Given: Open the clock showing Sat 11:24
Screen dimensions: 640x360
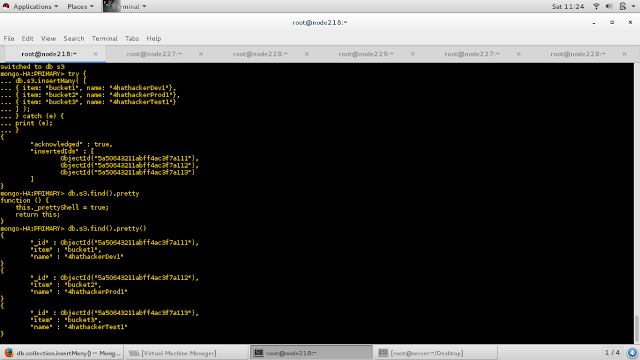Looking at the screenshot, I should [568, 7].
